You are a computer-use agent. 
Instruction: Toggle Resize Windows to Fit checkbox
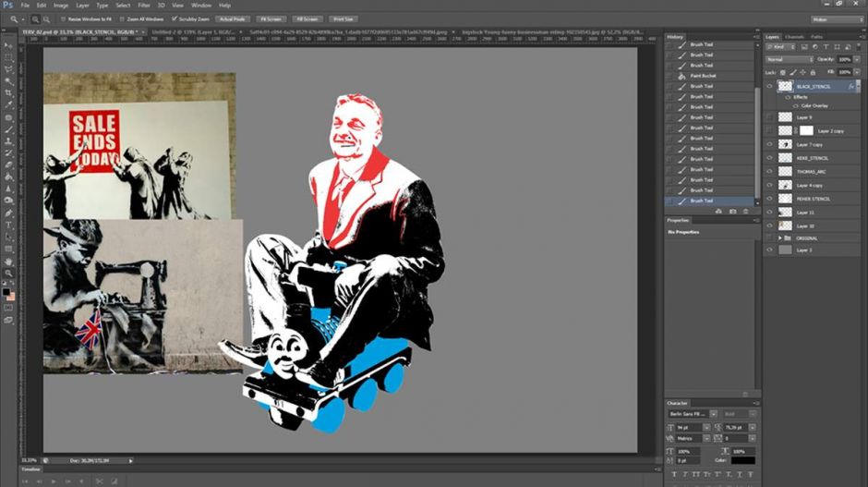(63, 19)
